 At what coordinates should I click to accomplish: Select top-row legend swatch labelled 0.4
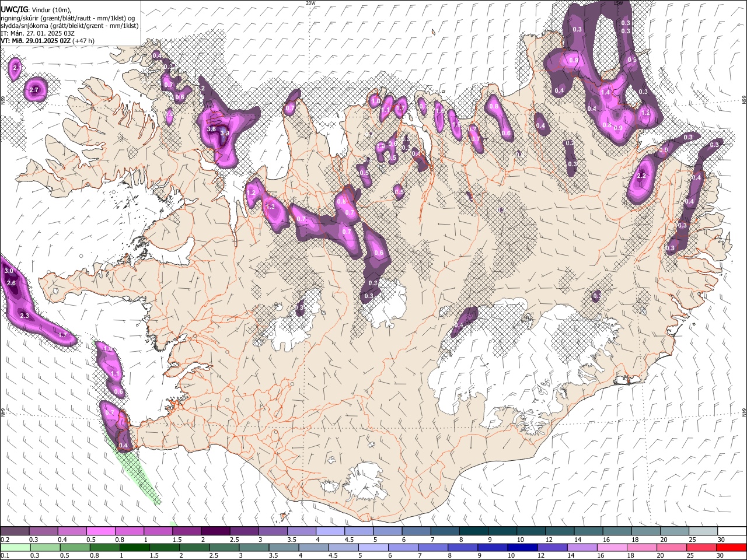72,531
